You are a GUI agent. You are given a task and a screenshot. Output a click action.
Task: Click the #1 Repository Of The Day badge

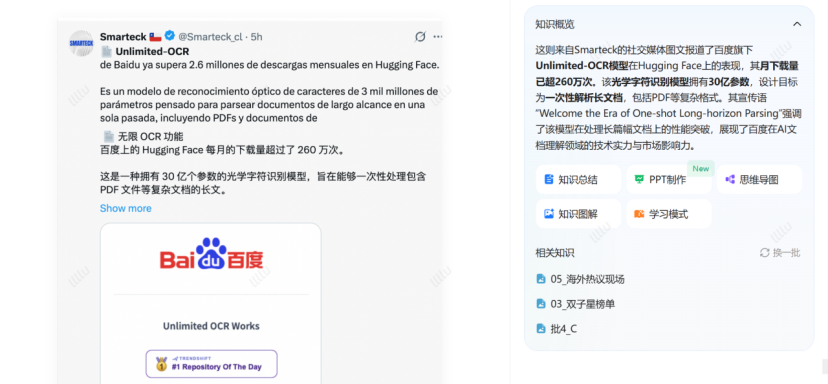click(212, 364)
